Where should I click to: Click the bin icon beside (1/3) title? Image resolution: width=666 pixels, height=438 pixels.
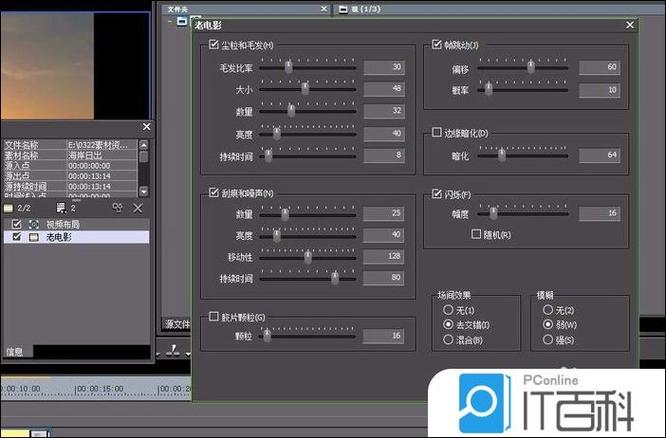pos(343,9)
